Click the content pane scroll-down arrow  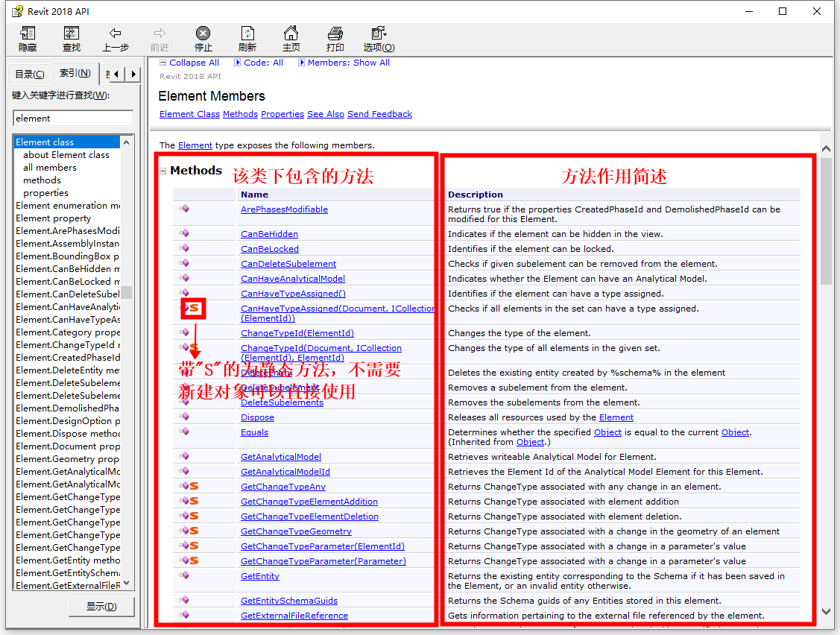[x=826, y=611]
